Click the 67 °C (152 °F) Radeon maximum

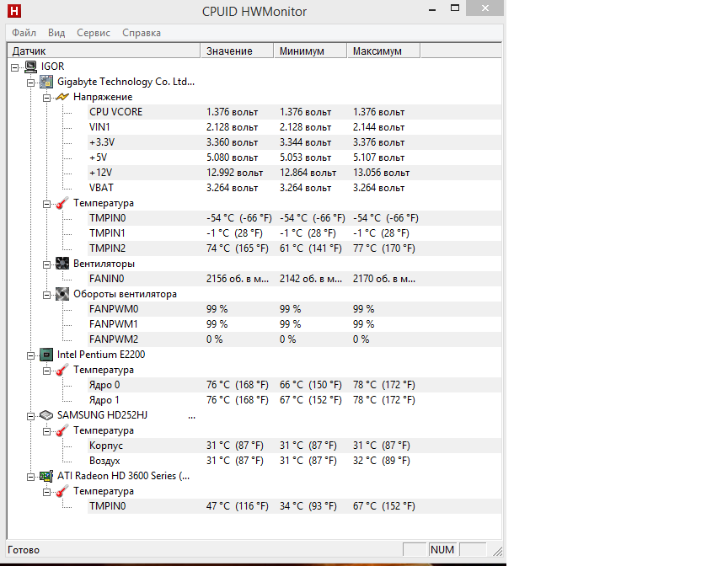coord(384,506)
